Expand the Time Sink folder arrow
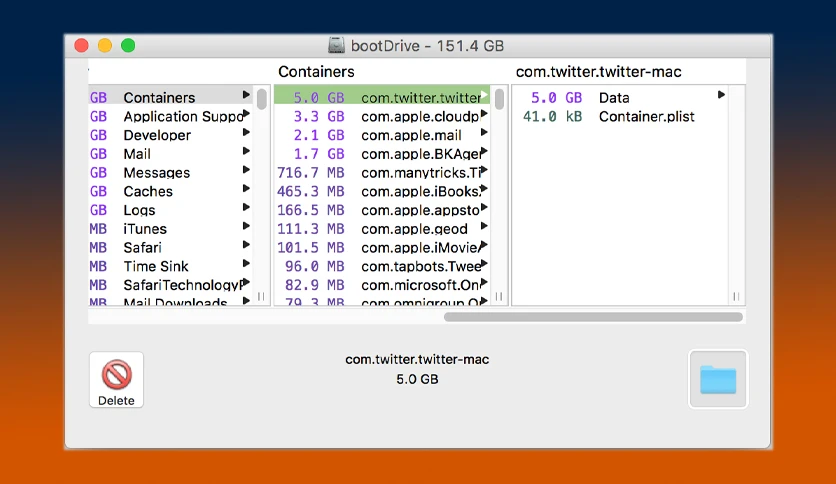836x484 pixels. [246, 263]
